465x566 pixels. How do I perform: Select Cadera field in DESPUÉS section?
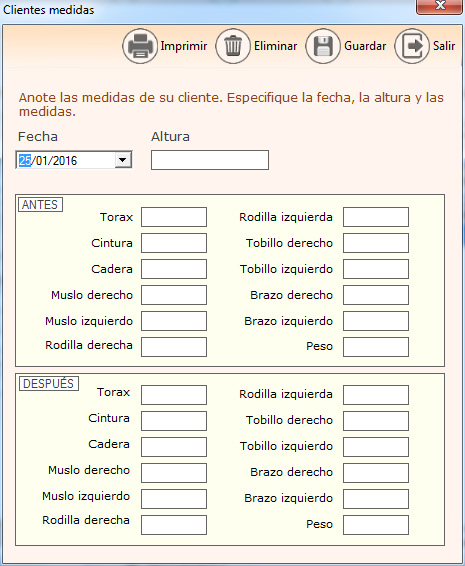174,447
